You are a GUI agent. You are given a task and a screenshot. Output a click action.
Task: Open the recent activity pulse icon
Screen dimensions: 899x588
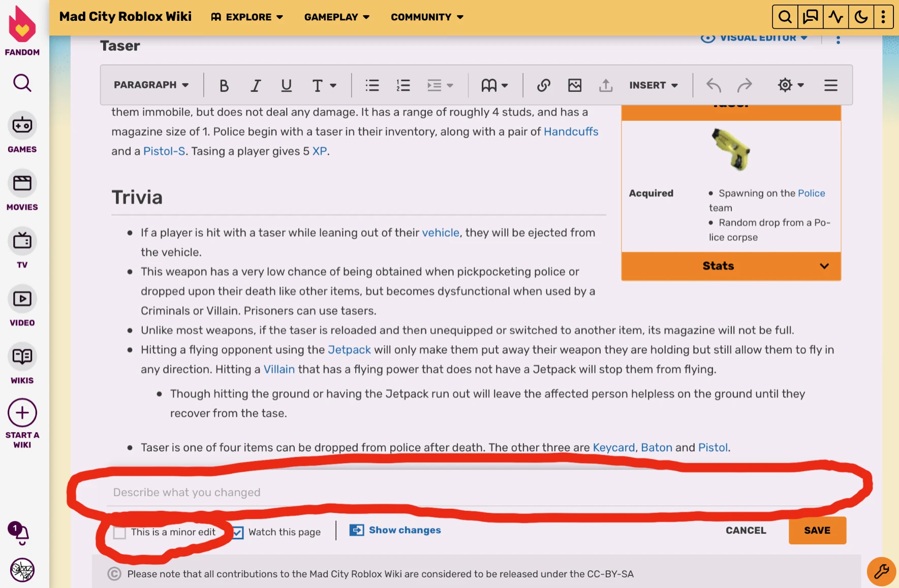click(835, 17)
